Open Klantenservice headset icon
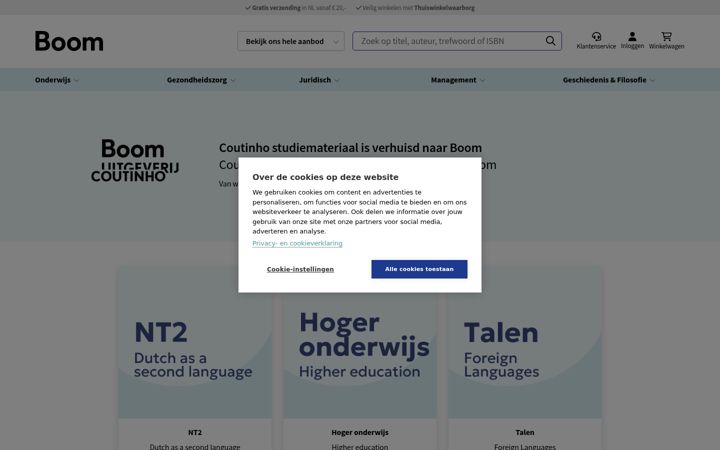This screenshot has width=720, height=450. 596,36
